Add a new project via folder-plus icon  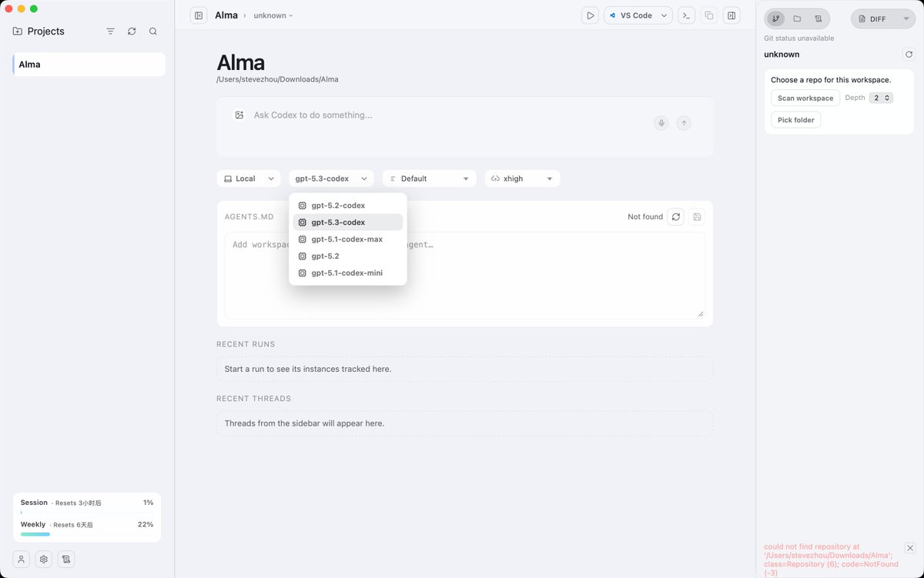click(18, 32)
